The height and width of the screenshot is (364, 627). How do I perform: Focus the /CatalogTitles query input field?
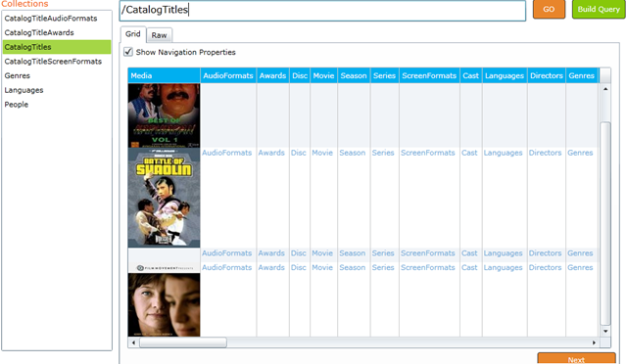[322, 10]
